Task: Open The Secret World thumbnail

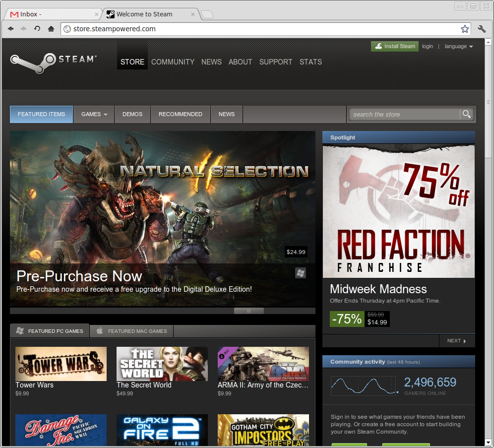Action: (162, 364)
